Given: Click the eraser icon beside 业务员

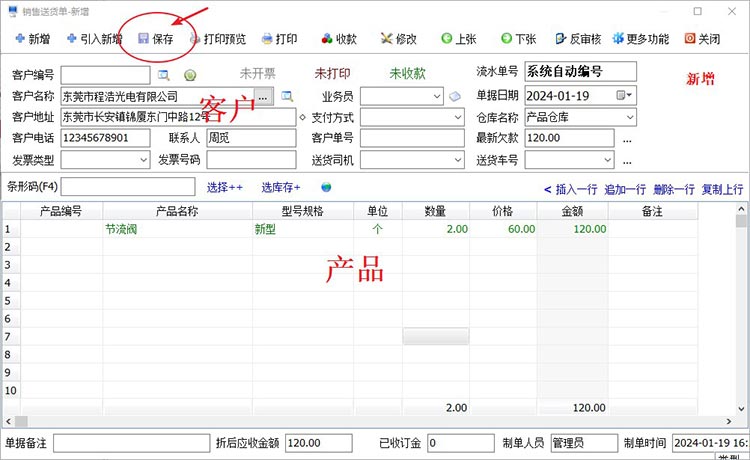Looking at the screenshot, I should click(x=454, y=97).
